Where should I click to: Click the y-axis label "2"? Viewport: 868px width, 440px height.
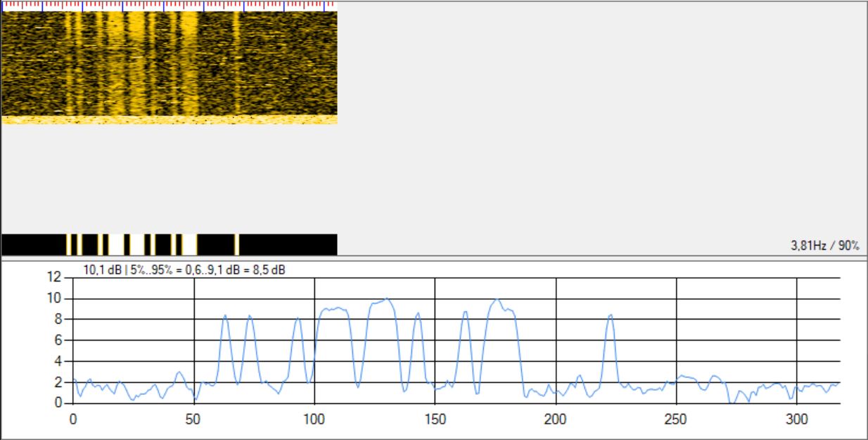pyautogui.click(x=60, y=383)
